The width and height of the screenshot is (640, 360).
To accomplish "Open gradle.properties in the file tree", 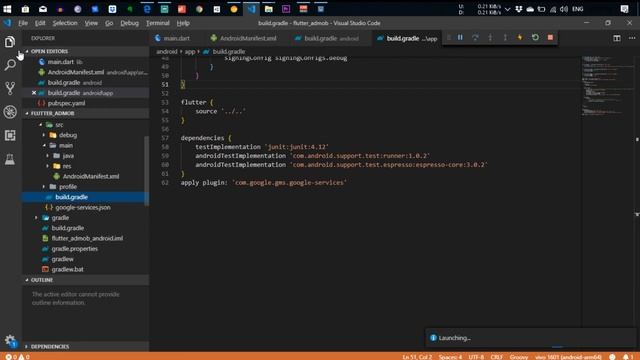I will pos(74,249).
